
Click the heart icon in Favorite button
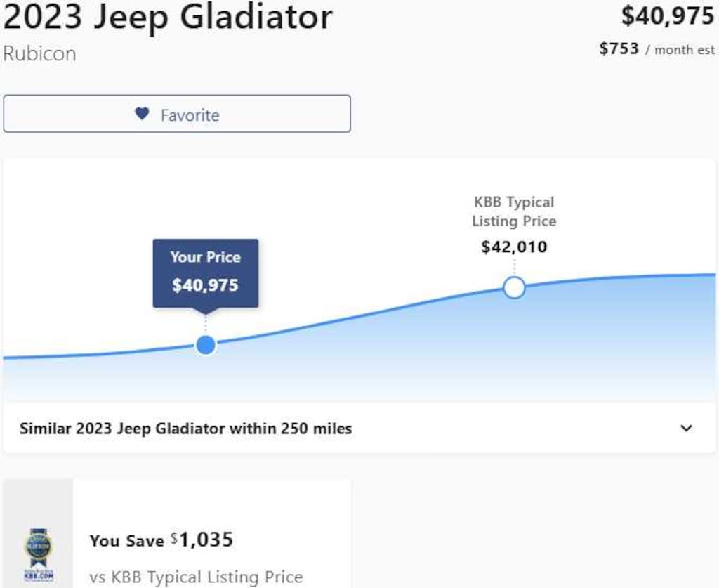point(142,113)
